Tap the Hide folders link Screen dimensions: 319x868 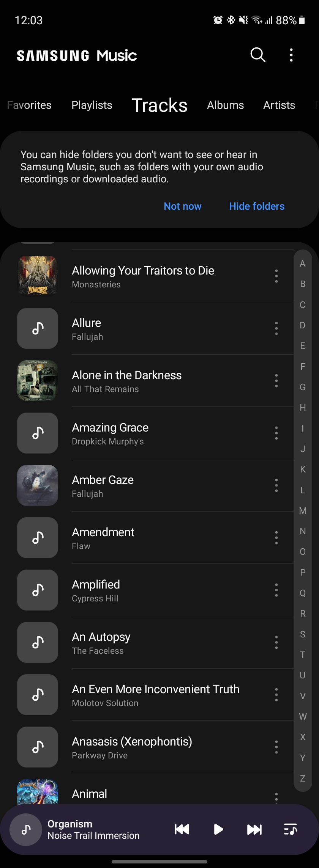257,206
